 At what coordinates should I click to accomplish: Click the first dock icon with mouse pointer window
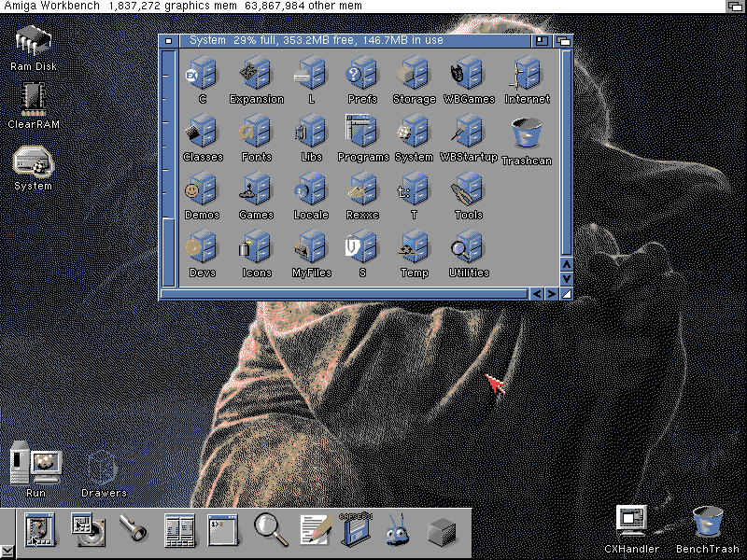pos(39,529)
